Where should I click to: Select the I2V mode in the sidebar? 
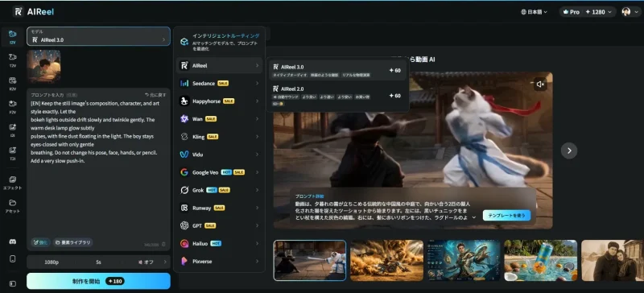pyautogui.click(x=12, y=37)
